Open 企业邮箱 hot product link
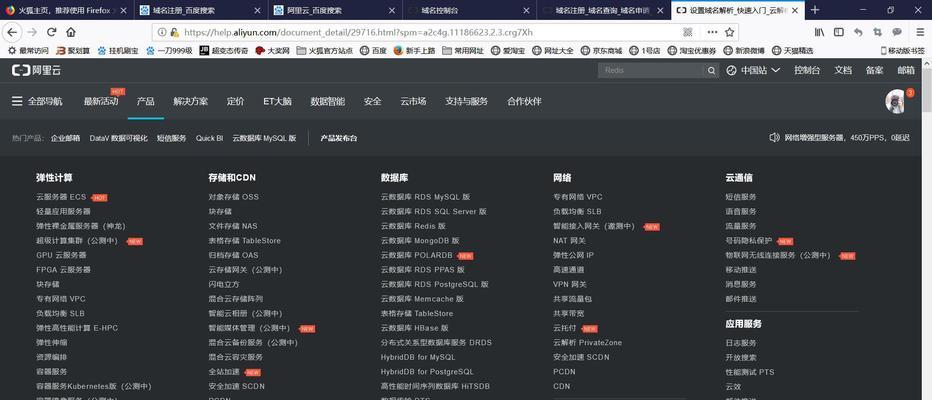The height and width of the screenshot is (400, 932). click(65, 138)
